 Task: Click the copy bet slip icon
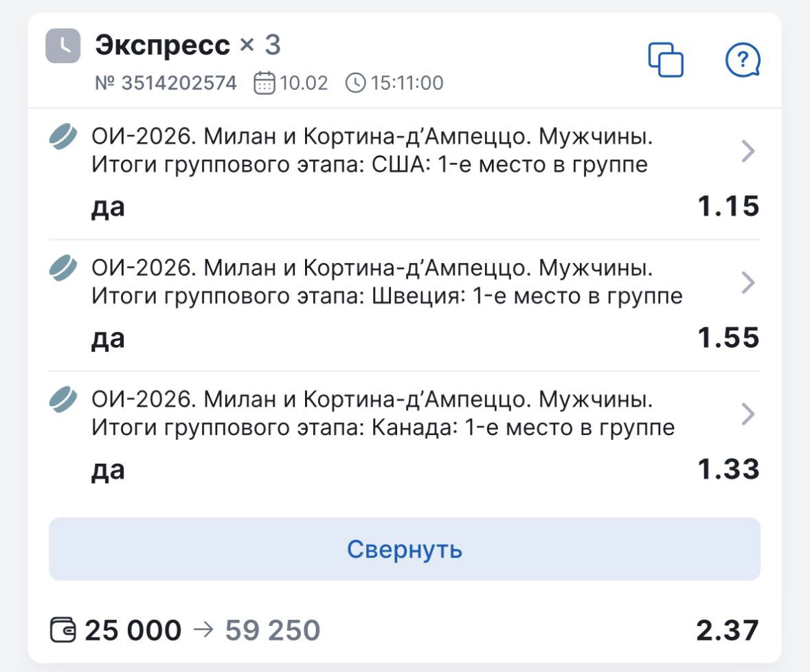click(666, 60)
